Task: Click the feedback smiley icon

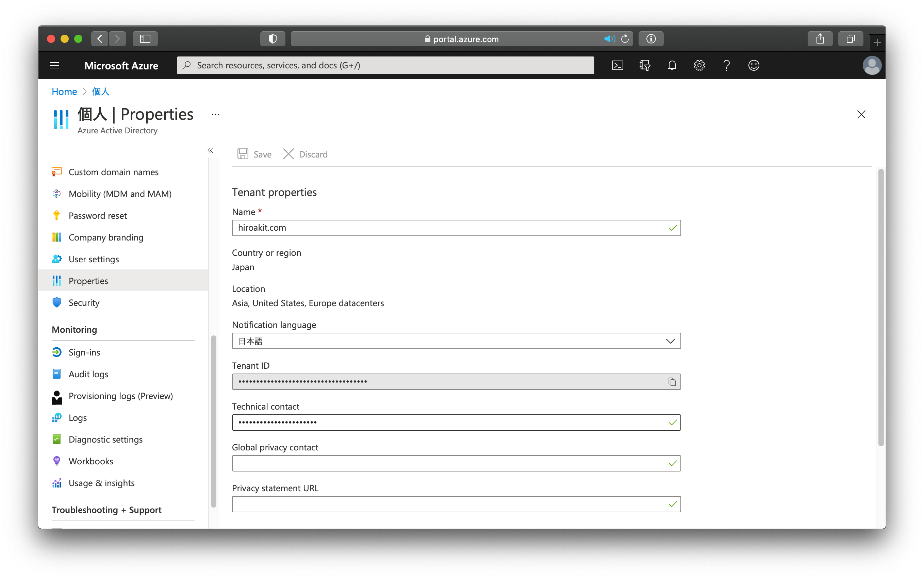Action: tap(754, 65)
